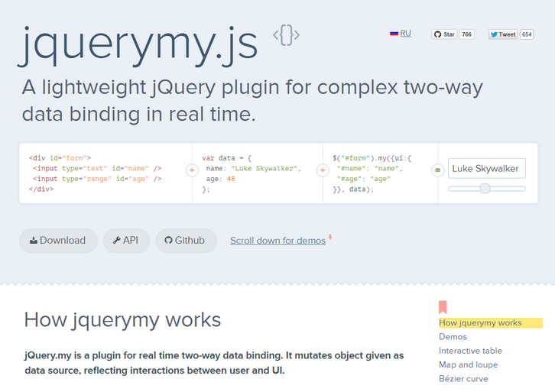The height and width of the screenshot is (392, 555).
Task: Click the red bookmark icon above the sidebar
Action: point(443,307)
